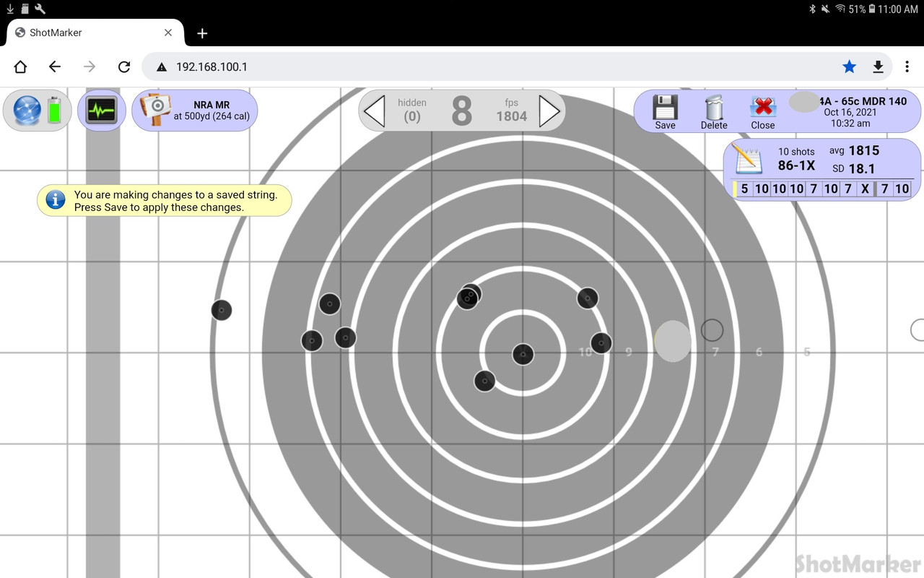924x578 pixels.
Task: Open the globe and battery connection status icon
Action: point(37,111)
